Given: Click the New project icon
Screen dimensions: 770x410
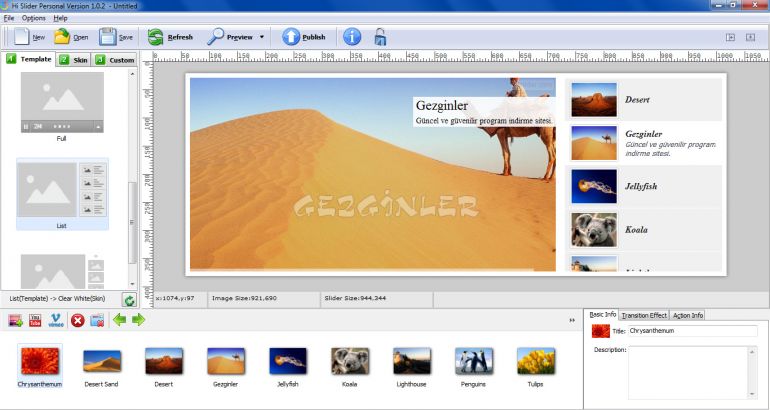Looking at the screenshot, I should click(22, 36).
